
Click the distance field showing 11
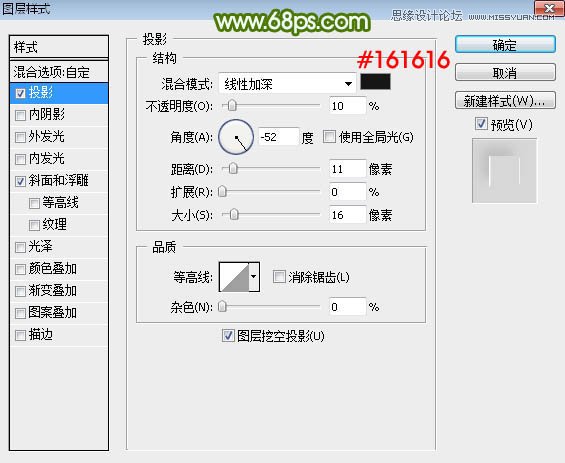click(347, 169)
